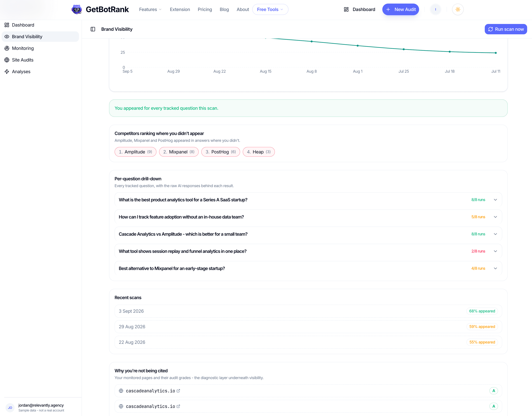Viewport: 532px width, 416px height.
Task: Go to Site Audits in the sidebar
Action: coord(40,60)
